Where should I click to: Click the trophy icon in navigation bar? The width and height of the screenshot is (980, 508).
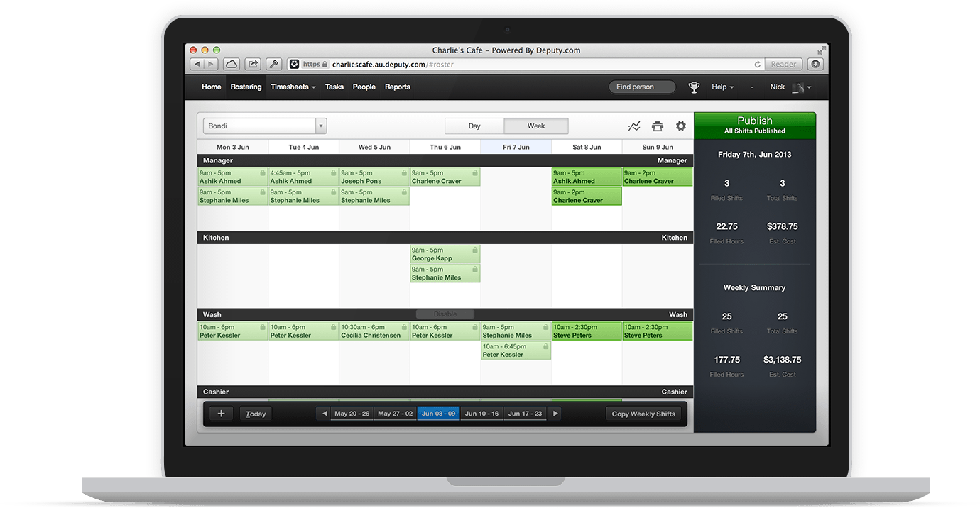pyautogui.click(x=694, y=87)
